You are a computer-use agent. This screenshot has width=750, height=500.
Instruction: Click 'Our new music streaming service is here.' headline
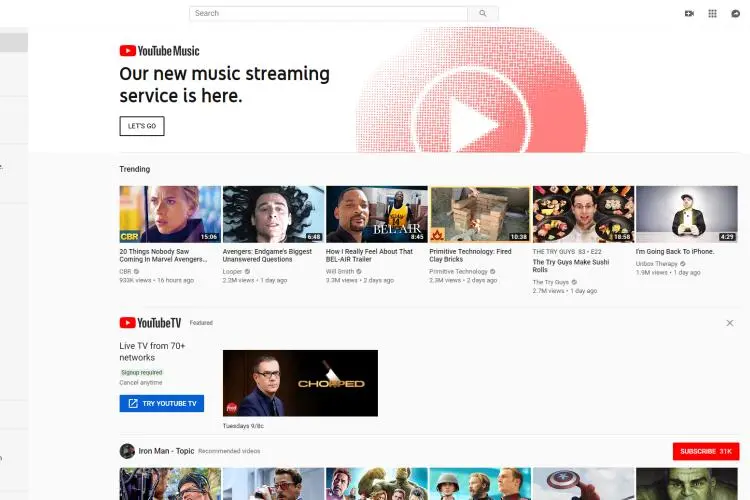[224, 85]
